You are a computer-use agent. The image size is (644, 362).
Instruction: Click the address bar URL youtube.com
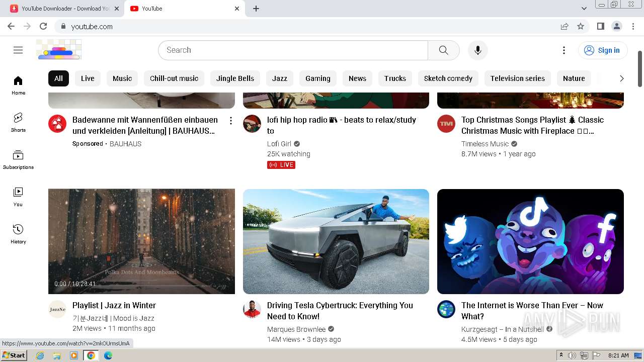pos(92,27)
